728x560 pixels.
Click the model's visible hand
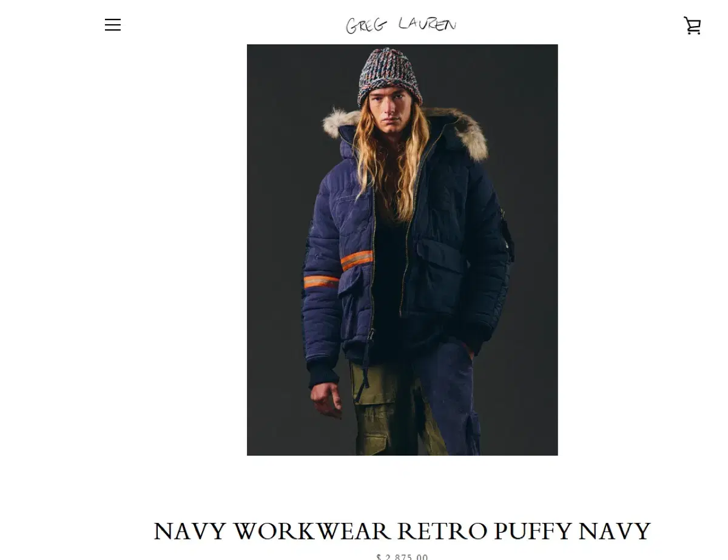(x=328, y=397)
